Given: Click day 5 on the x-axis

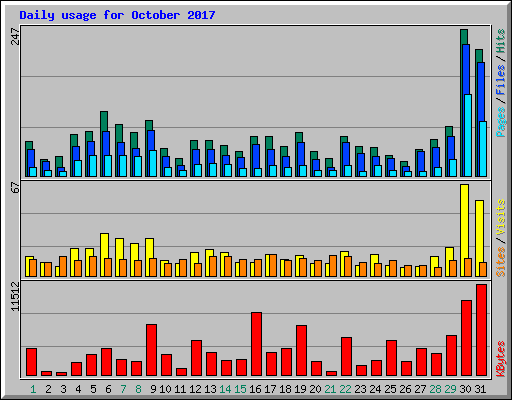Looking at the screenshot, I should (x=93, y=389).
